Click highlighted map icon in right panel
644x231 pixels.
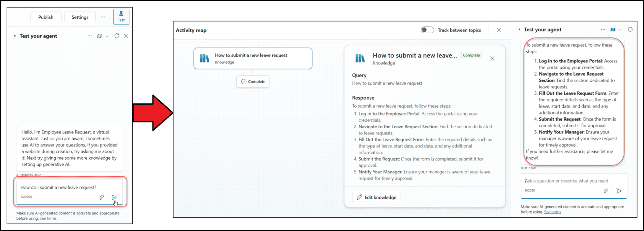(613, 30)
